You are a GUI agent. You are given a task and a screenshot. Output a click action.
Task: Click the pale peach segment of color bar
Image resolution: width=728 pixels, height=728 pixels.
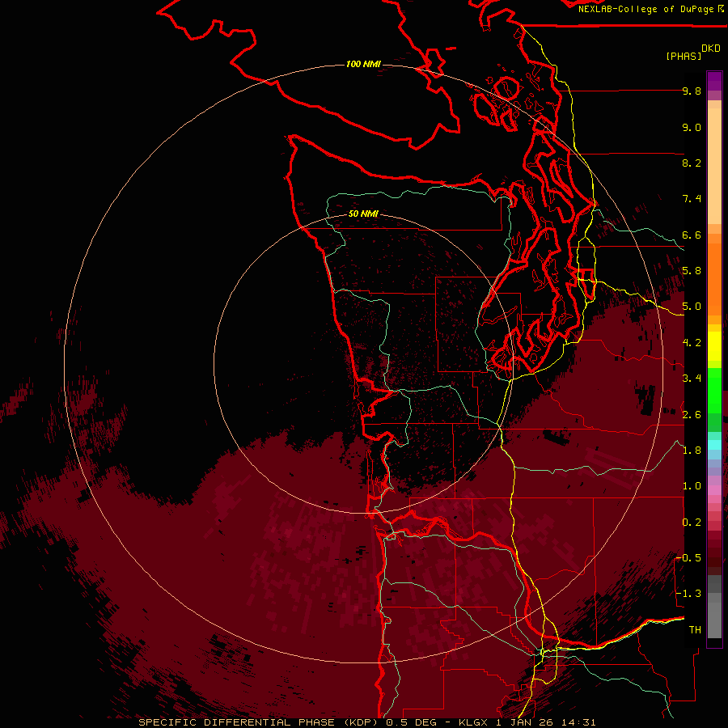[x=714, y=166]
